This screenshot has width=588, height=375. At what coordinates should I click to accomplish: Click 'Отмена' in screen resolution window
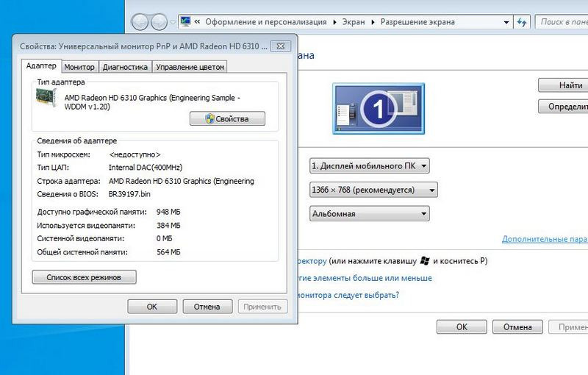click(x=517, y=326)
